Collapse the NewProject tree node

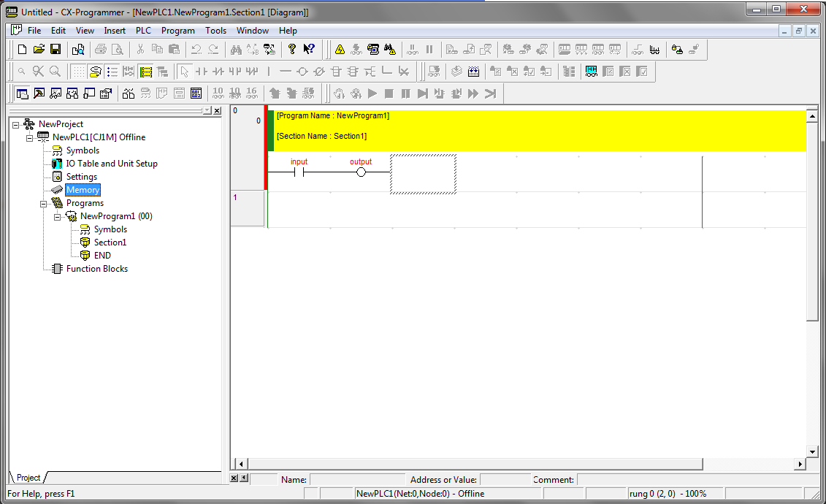tap(16, 125)
